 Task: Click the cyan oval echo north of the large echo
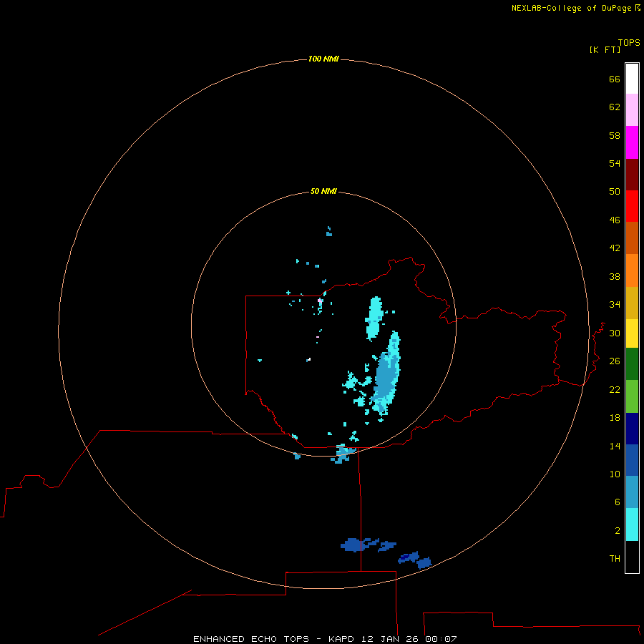pyautogui.click(x=374, y=318)
